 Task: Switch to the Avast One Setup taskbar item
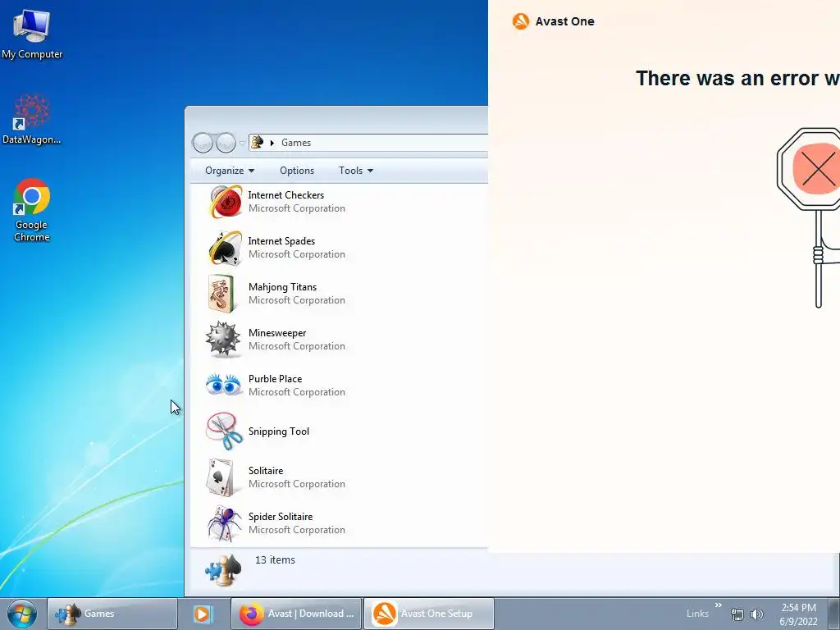coord(428,614)
